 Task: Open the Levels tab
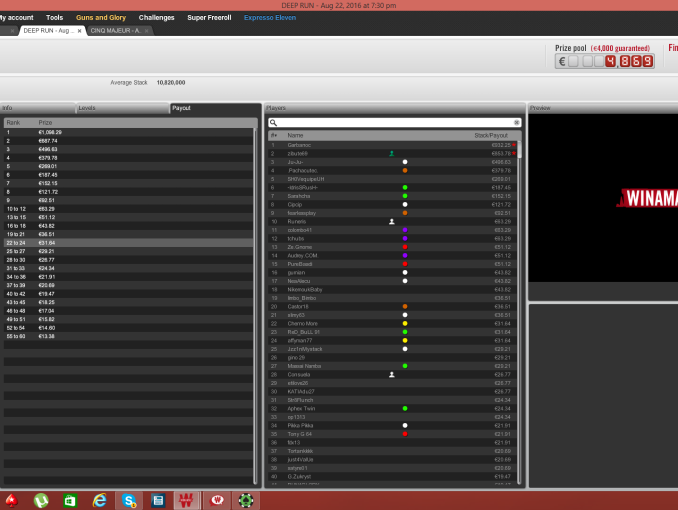tap(87, 107)
